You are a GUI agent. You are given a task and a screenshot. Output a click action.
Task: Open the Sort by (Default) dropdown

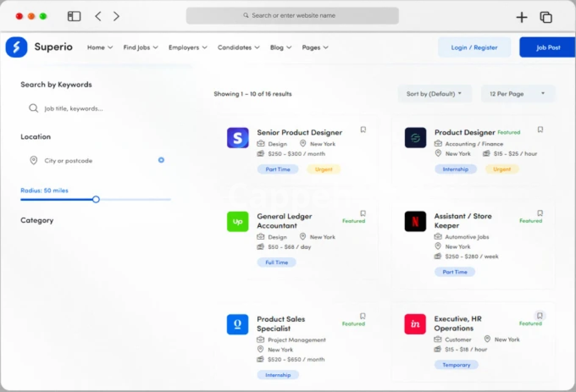[x=434, y=94]
